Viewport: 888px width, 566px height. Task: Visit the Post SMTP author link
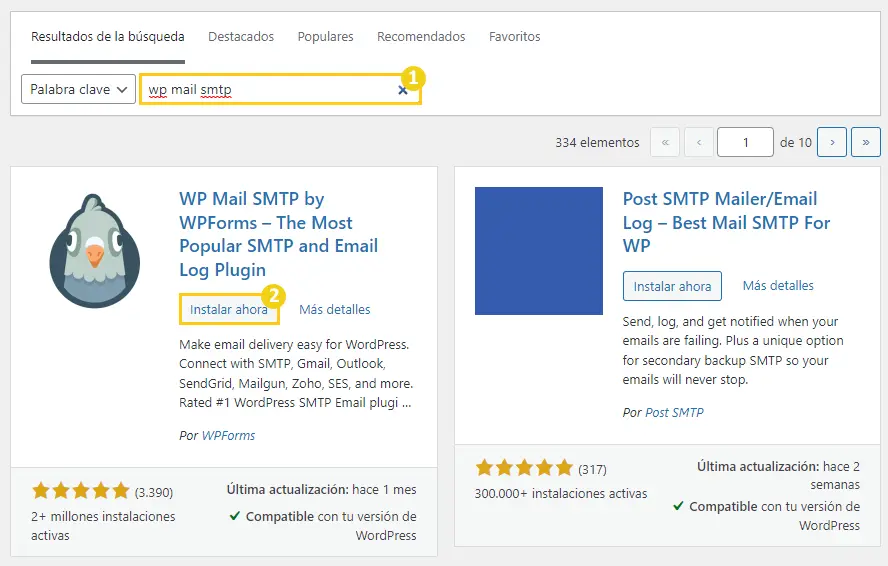pyautogui.click(x=674, y=412)
